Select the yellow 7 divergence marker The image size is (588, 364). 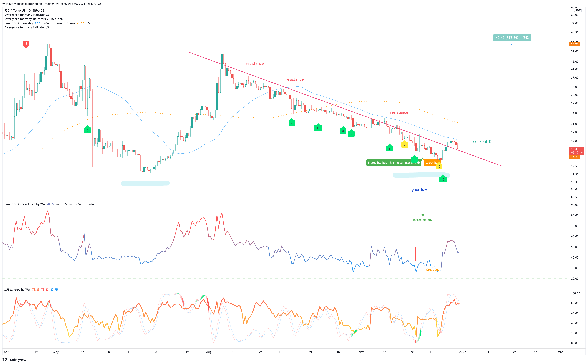pos(405,144)
